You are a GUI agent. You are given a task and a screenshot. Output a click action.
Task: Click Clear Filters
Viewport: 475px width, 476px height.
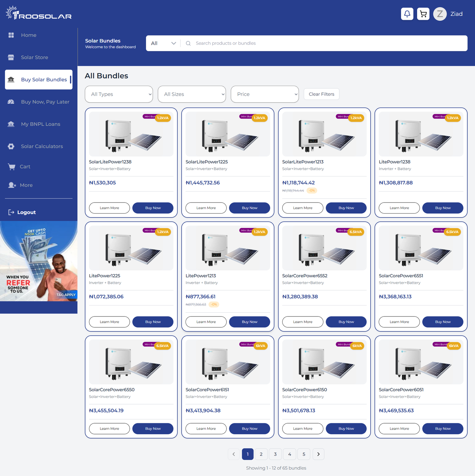pyautogui.click(x=321, y=94)
